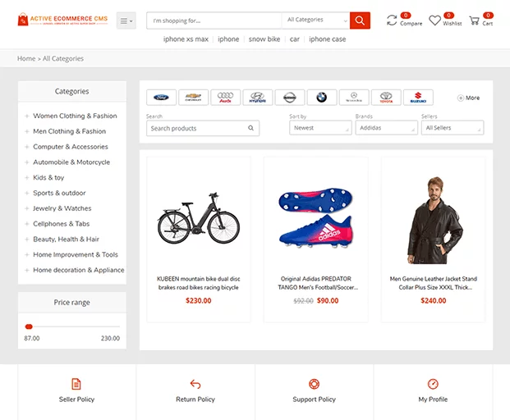The image size is (510, 420).
Task: Click the price range slider handle
Action: point(29,326)
